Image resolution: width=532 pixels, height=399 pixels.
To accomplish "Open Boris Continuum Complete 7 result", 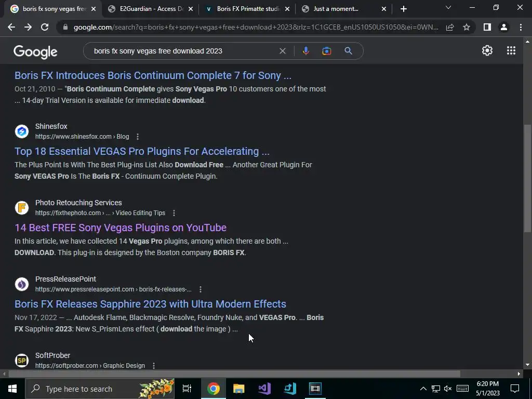I will point(153,75).
